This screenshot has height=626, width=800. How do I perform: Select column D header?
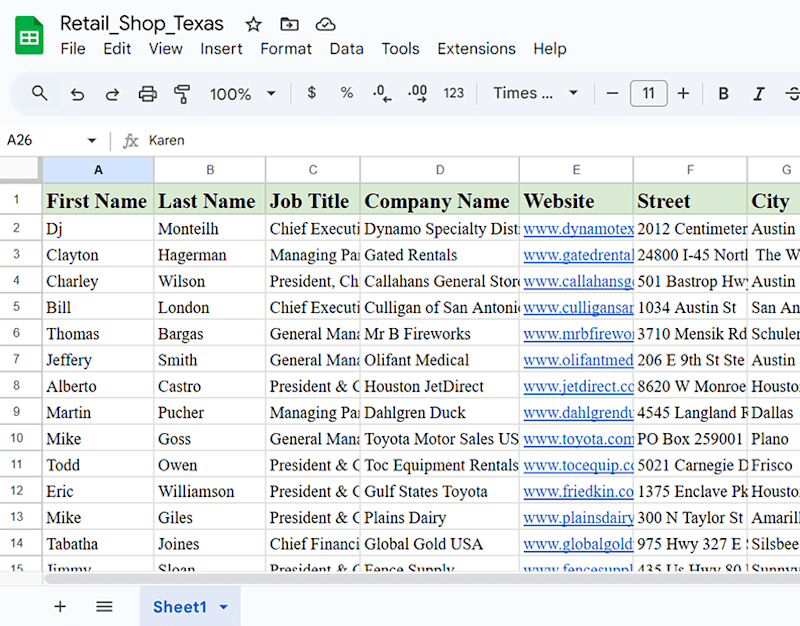440,170
